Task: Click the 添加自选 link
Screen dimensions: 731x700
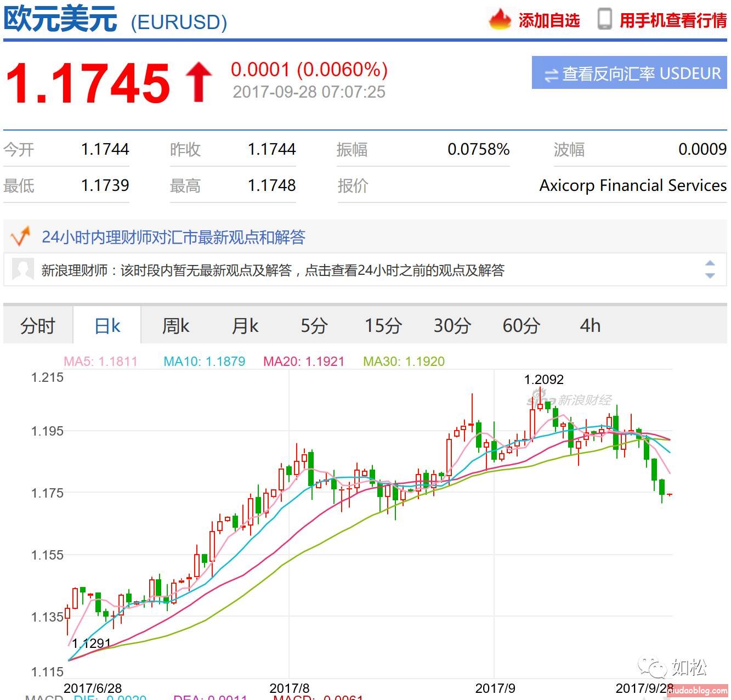Action: tap(549, 21)
